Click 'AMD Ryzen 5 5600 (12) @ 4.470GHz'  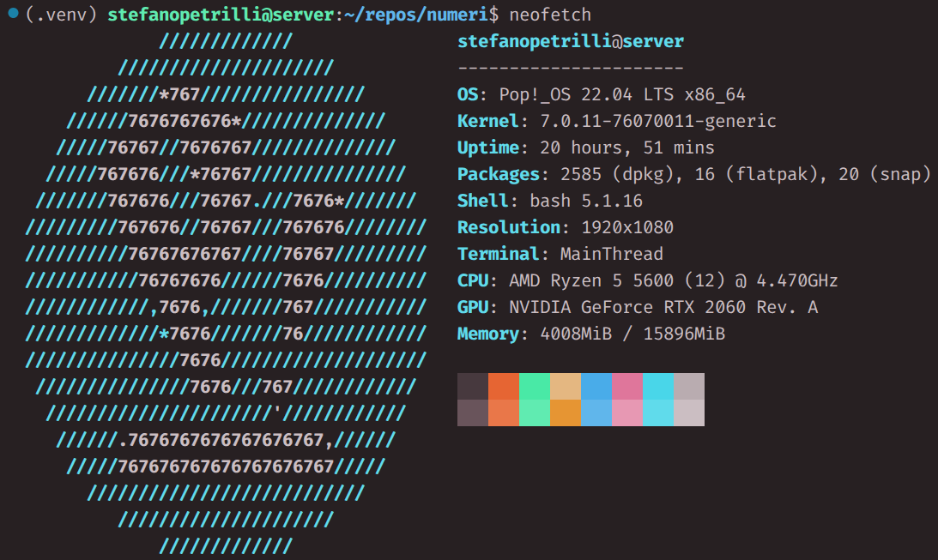[x=674, y=280]
